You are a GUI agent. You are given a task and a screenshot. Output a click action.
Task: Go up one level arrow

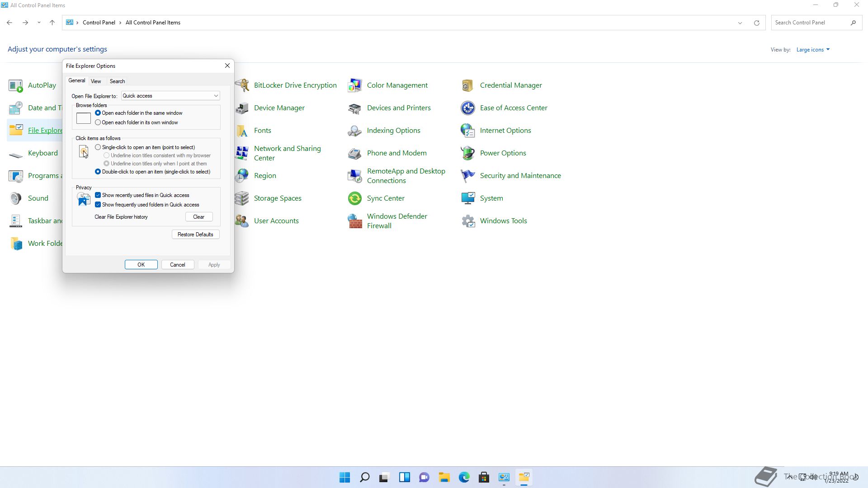click(52, 23)
